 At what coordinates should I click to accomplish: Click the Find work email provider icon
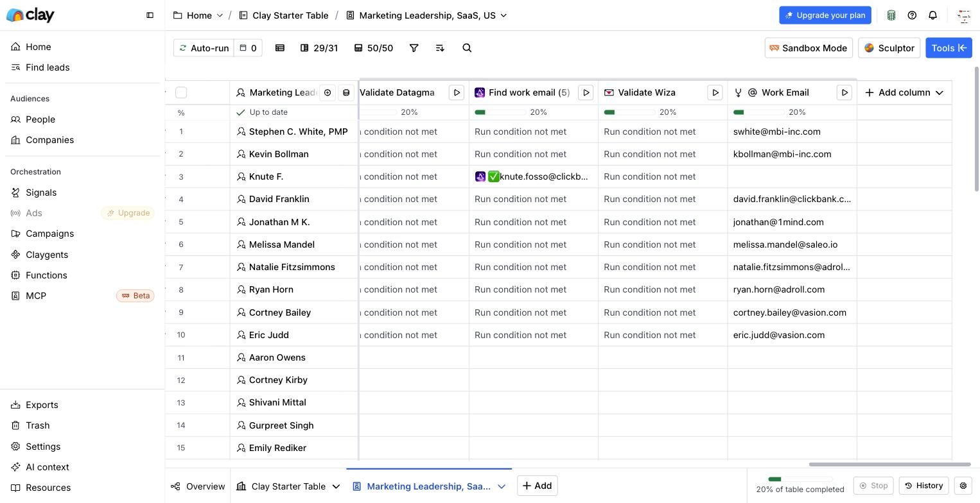tap(480, 92)
